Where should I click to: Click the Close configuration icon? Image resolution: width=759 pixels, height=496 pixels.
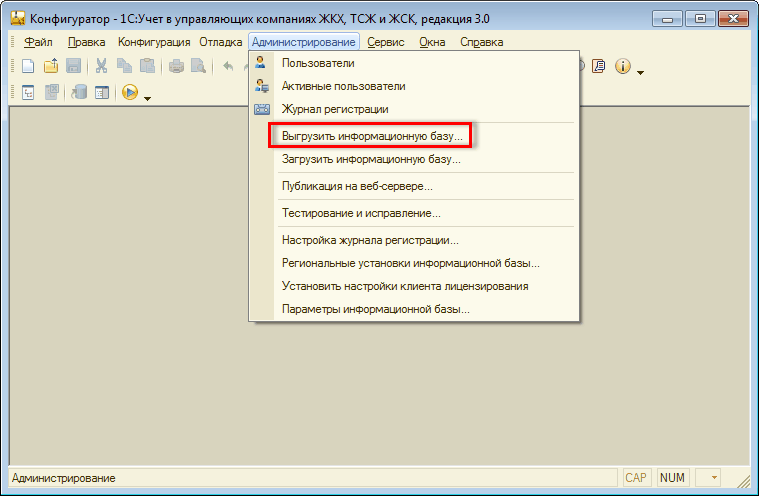point(51,92)
